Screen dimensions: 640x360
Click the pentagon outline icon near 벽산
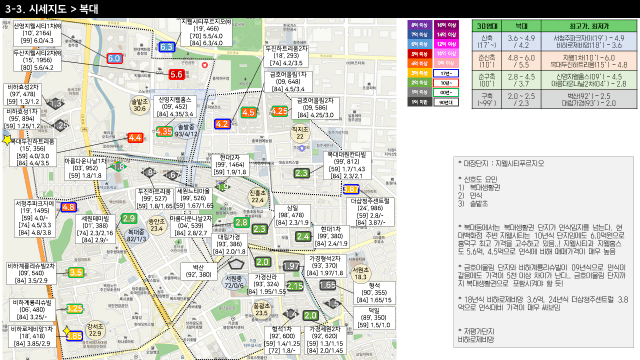point(236,264)
